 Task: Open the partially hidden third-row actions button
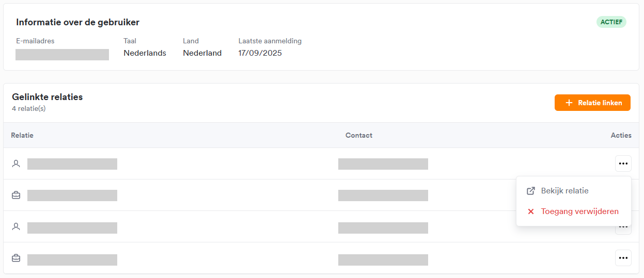click(x=623, y=230)
